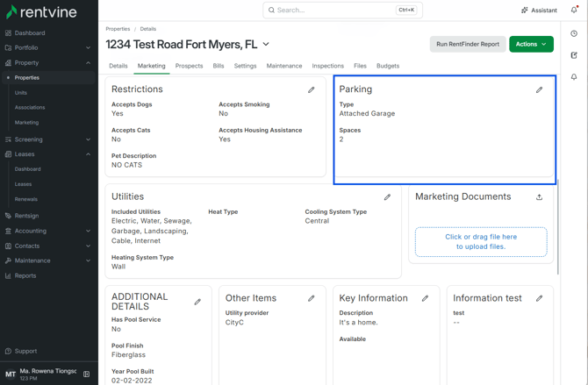Screen dimensions: 588x385
Task: Open Support in the sidebar
Action: pyautogui.click(x=25, y=352)
